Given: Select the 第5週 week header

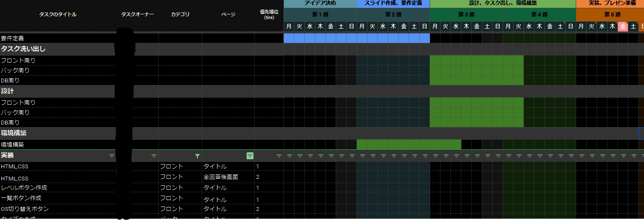Looking at the screenshot, I should [610, 15].
